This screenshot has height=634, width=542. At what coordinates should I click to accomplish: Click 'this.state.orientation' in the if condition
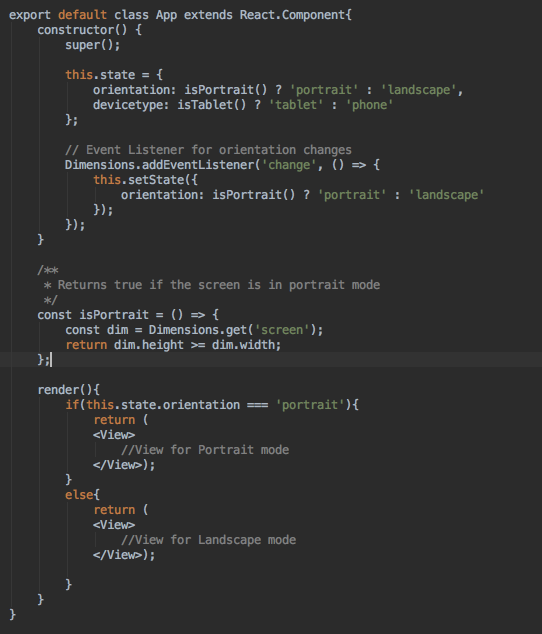click(x=163, y=405)
